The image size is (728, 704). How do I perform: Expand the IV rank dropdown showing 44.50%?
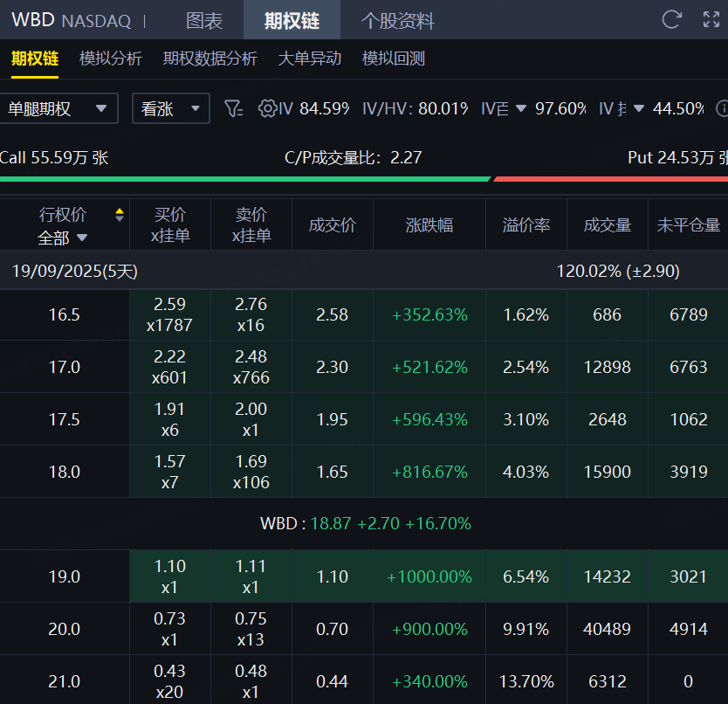coord(639,108)
